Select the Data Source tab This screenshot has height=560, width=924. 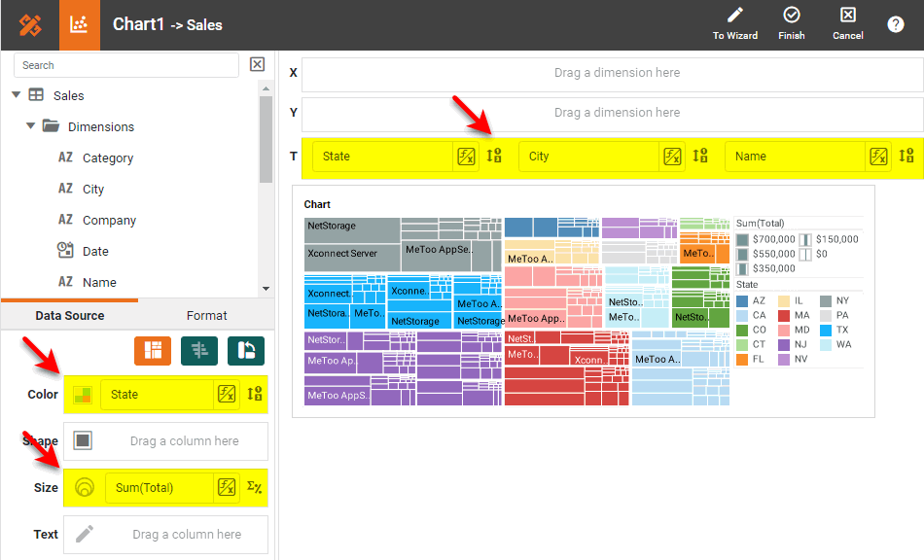coord(70,316)
